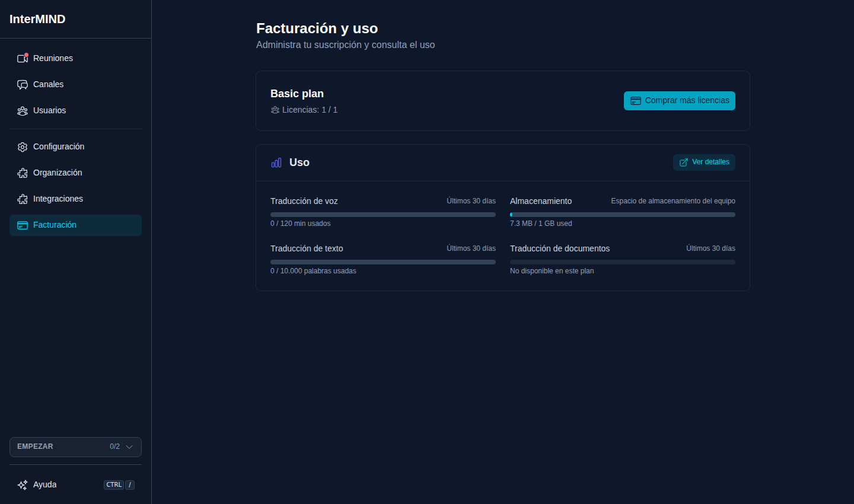Viewport: 854px width, 504px height.
Task: Click the Traducción de documentos progress bar
Action: click(x=623, y=262)
